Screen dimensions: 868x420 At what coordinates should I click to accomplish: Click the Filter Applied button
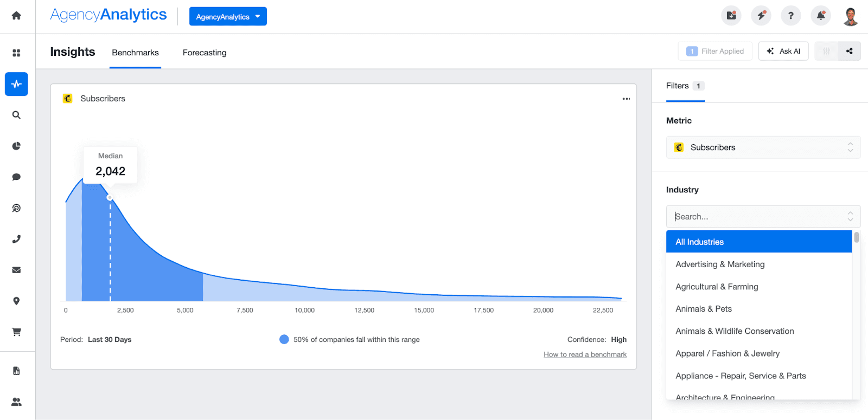715,51
